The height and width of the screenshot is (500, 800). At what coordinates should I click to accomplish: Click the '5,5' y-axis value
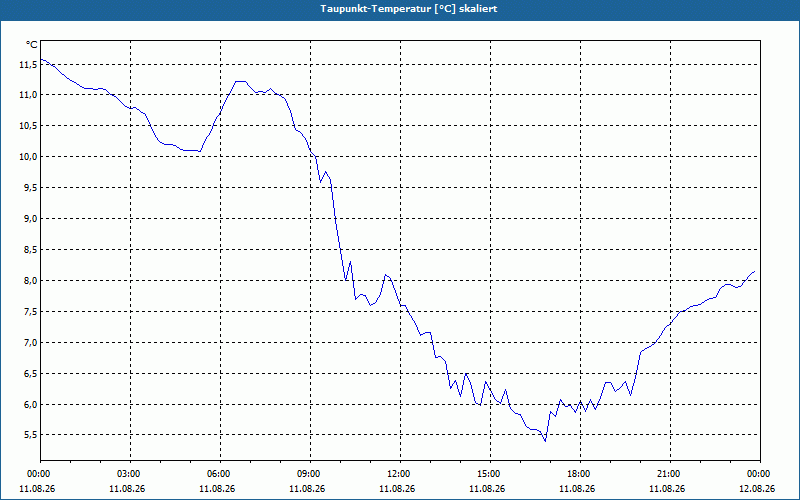coord(30,435)
